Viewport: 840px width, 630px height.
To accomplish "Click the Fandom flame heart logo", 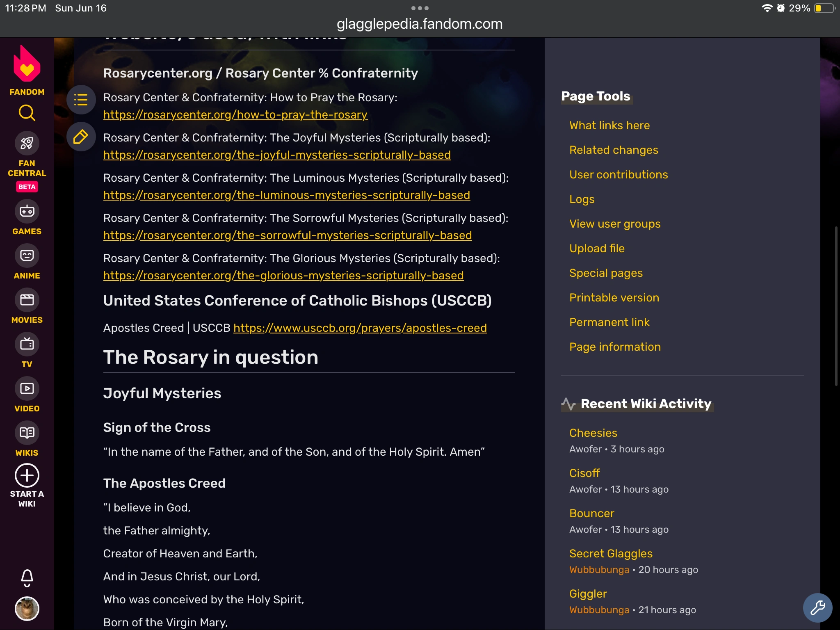I will pos(27,65).
